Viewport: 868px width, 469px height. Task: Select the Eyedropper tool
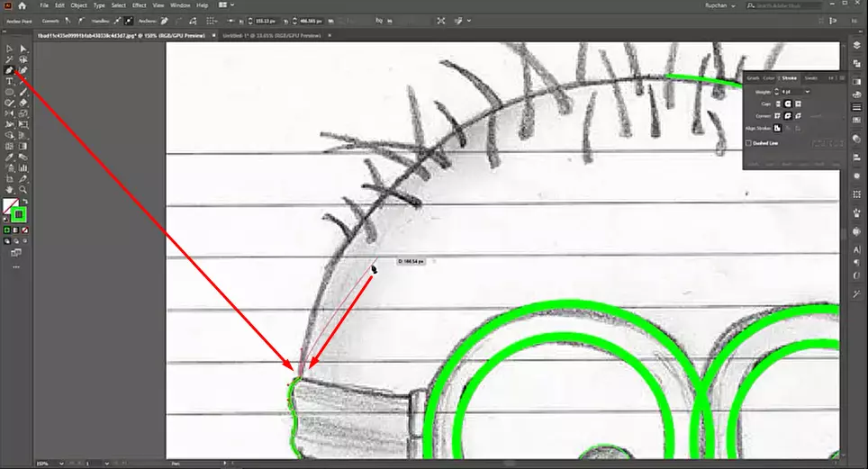point(9,158)
